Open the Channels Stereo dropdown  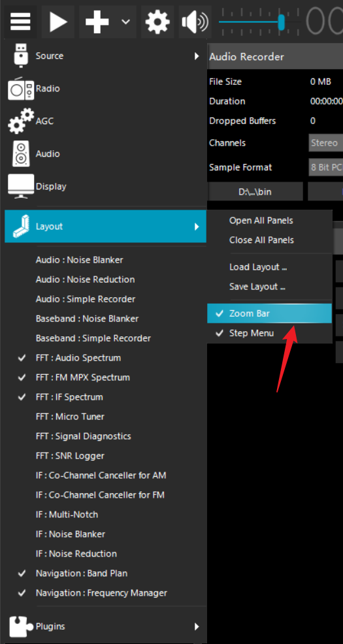tap(326, 143)
